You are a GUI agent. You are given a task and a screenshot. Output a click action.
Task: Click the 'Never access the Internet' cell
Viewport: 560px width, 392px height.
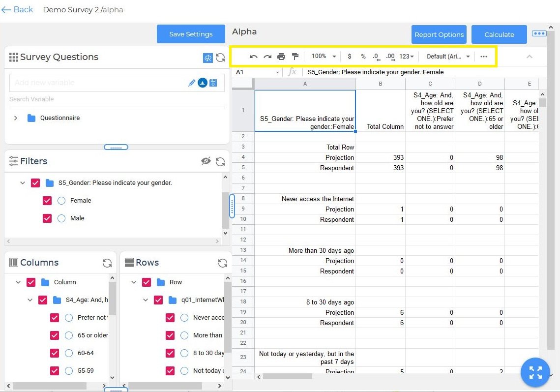305,199
